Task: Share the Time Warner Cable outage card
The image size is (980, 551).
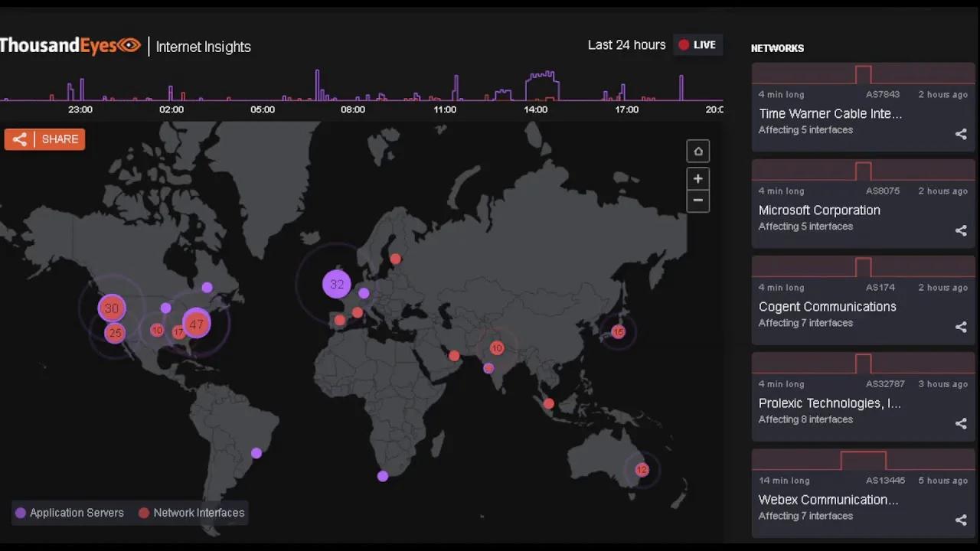Action: (x=961, y=134)
